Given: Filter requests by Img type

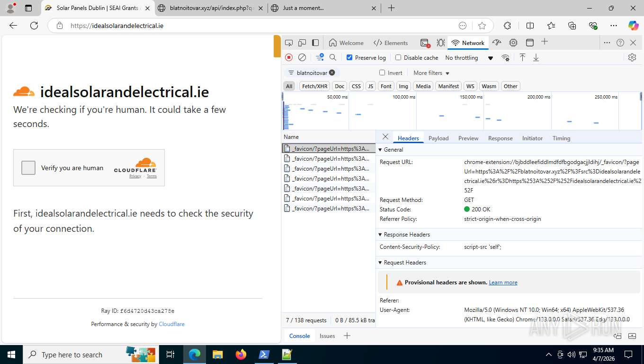Looking at the screenshot, I should tap(403, 86).
